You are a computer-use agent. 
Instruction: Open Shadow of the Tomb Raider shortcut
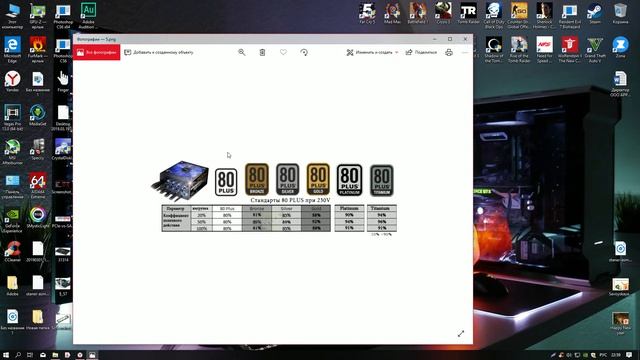[x=494, y=49]
